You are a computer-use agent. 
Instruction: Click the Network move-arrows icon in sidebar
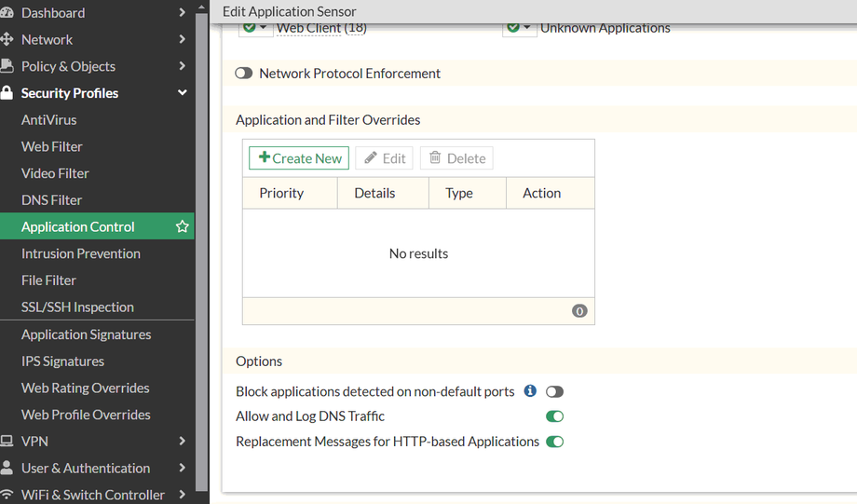coord(7,40)
